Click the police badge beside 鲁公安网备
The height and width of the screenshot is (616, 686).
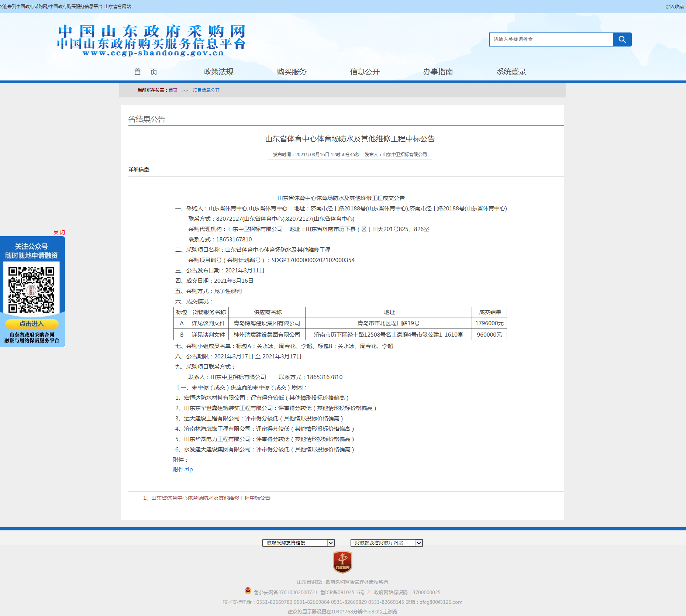click(247, 592)
